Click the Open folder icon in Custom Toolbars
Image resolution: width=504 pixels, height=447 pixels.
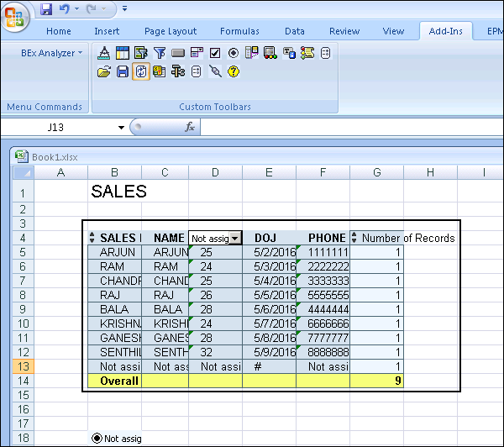coord(104,72)
